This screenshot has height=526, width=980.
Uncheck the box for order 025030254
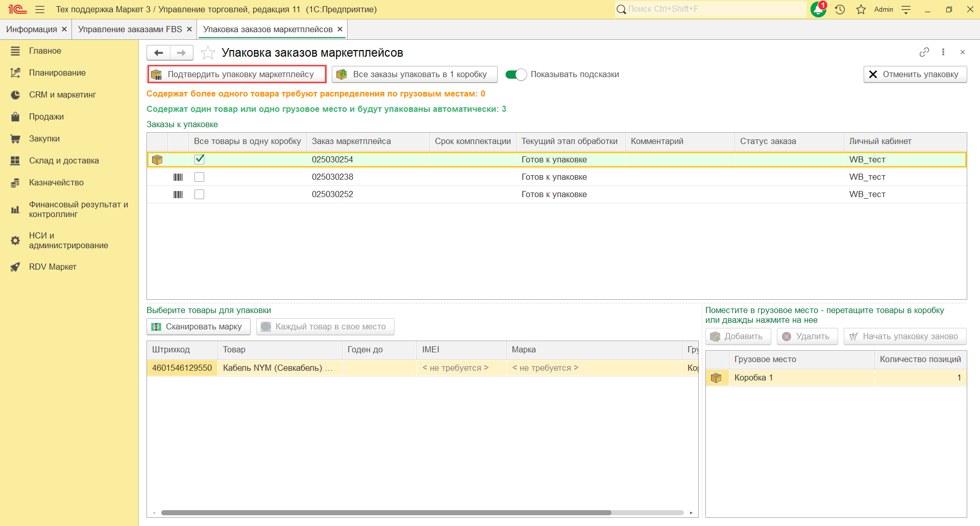pyautogui.click(x=200, y=159)
